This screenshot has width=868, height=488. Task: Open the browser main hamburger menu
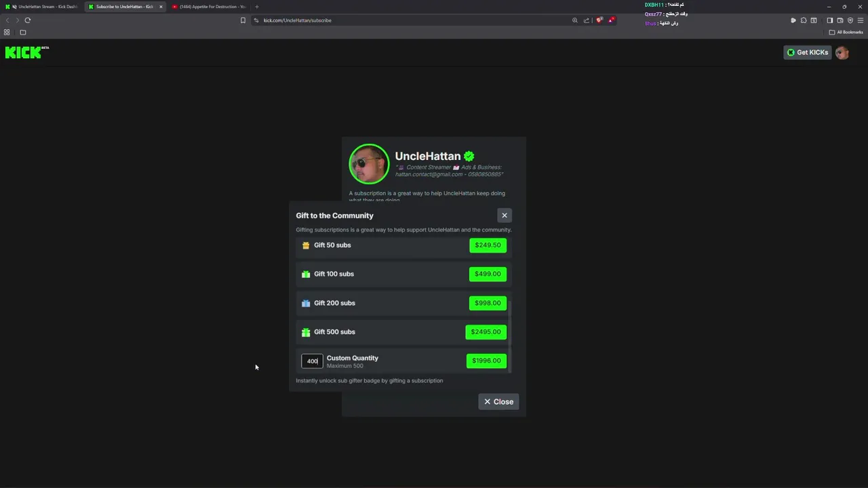click(861, 20)
